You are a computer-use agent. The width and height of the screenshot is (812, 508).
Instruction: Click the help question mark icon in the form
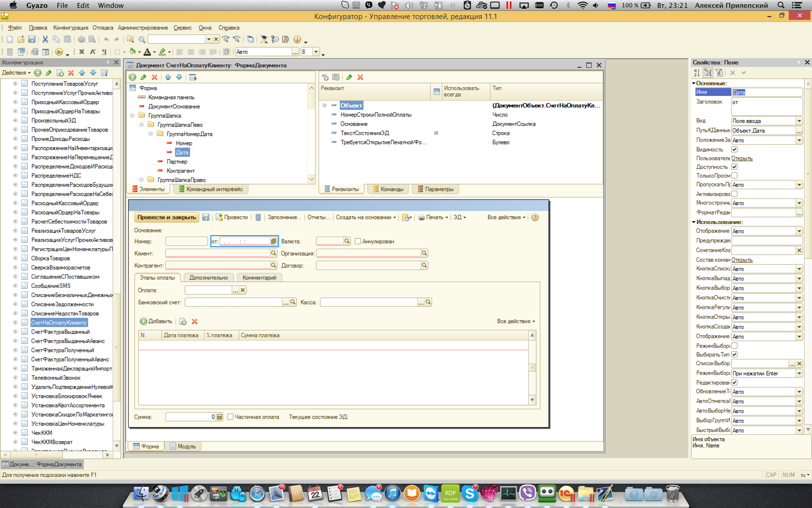coord(535,218)
